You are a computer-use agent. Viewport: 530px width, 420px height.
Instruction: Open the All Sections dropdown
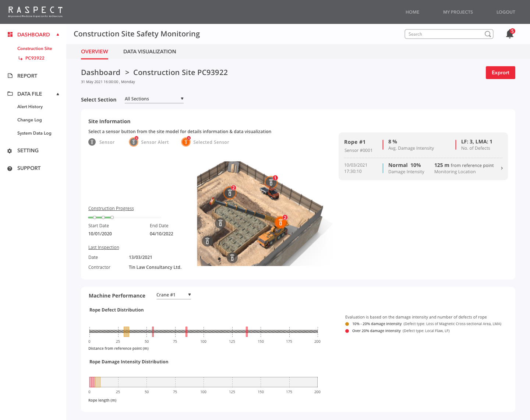(154, 99)
